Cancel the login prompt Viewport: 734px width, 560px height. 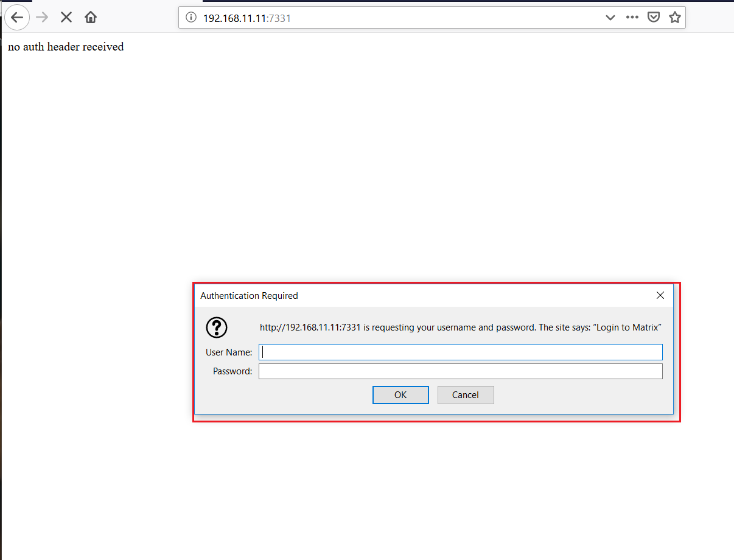click(465, 395)
